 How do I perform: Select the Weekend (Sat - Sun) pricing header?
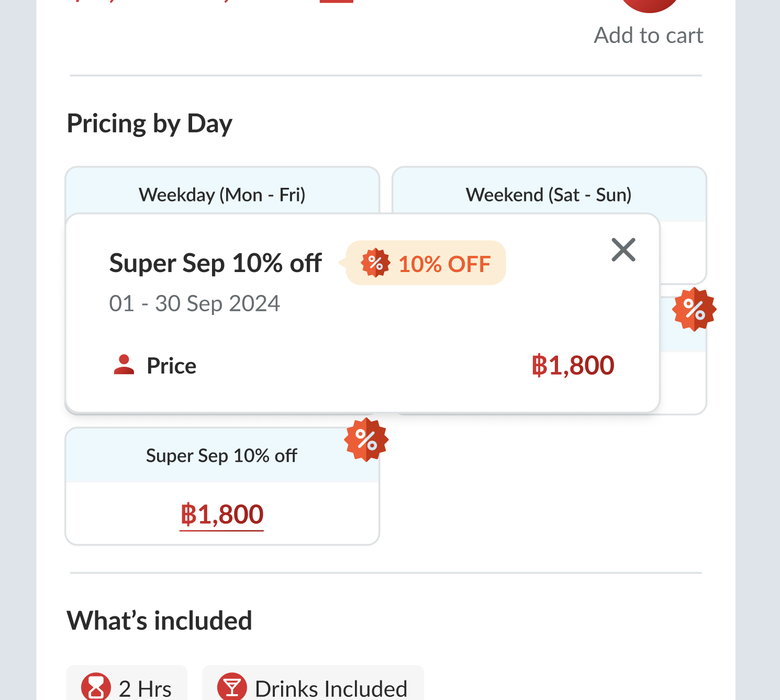tap(549, 195)
